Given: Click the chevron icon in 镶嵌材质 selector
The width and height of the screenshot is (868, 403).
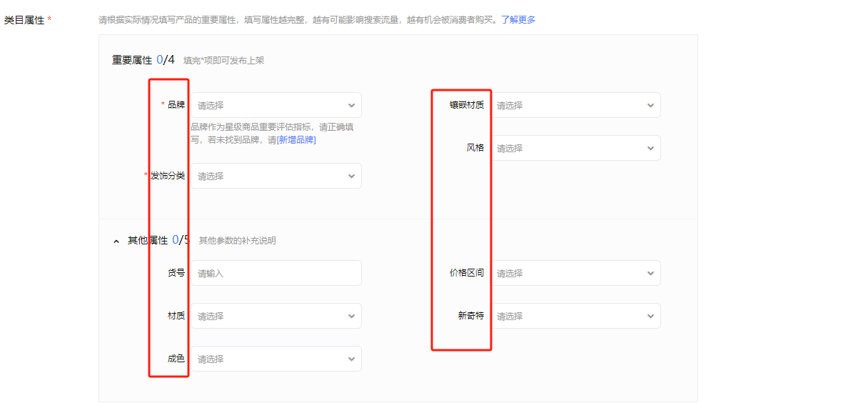Looking at the screenshot, I should click(x=650, y=106).
